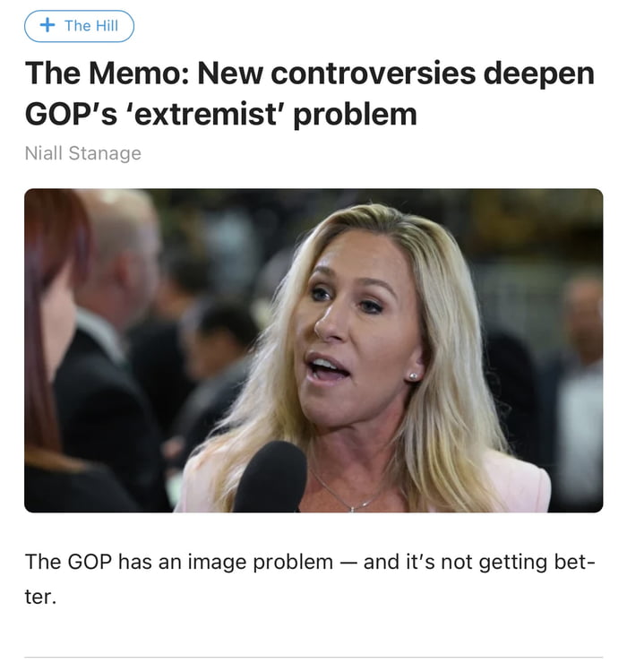The width and height of the screenshot is (627, 672).
Task: Open the article's lead photo
Action: point(313,350)
